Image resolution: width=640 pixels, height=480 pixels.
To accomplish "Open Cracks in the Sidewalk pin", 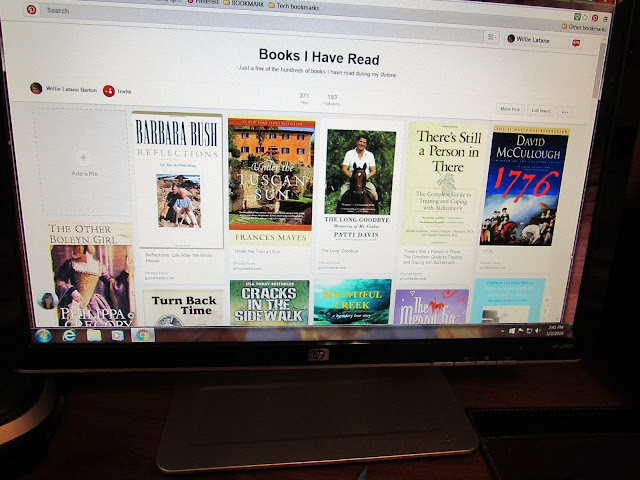I will [x=269, y=302].
